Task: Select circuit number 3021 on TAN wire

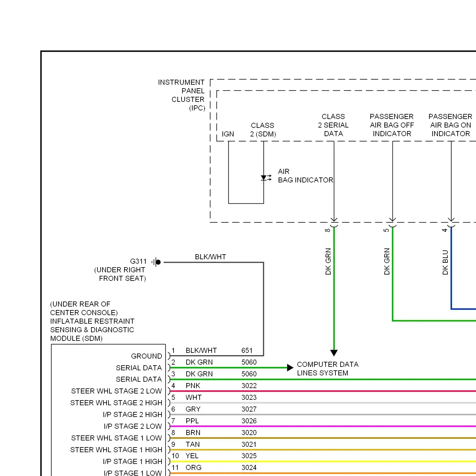Action: tap(249, 444)
